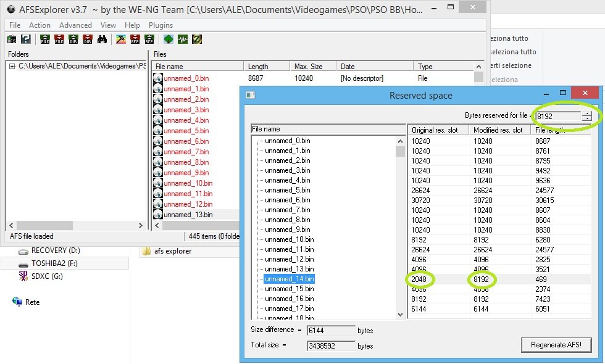Click the file length value 7423
The height and width of the screenshot is (364, 605).
pyautogui.click(x=543, y=299)
